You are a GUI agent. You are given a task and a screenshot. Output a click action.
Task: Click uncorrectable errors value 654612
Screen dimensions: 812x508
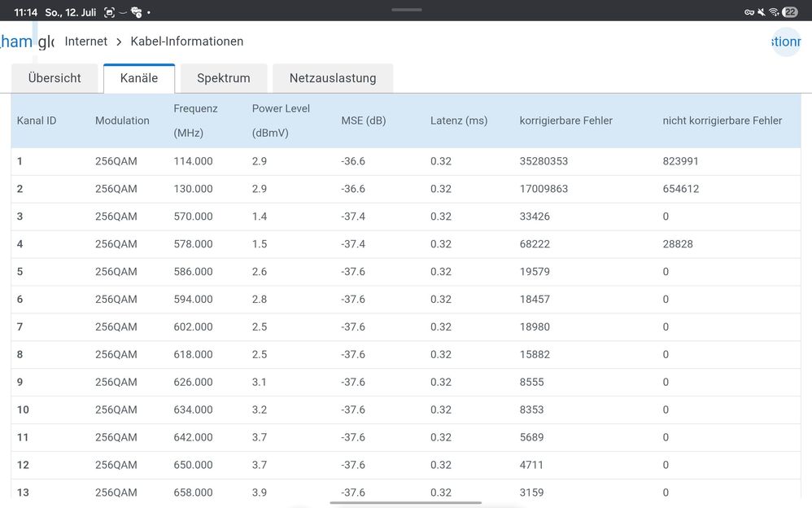[681, 189]
